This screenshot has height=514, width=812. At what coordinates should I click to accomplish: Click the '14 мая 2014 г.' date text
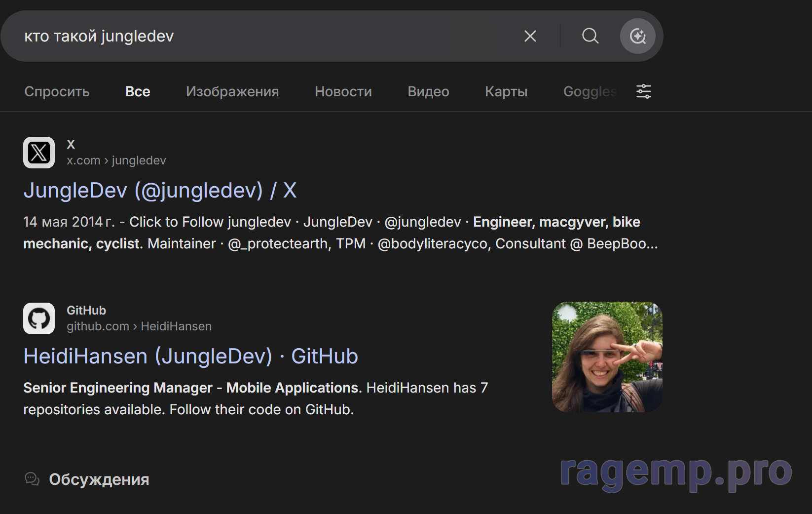coord(69,222)
